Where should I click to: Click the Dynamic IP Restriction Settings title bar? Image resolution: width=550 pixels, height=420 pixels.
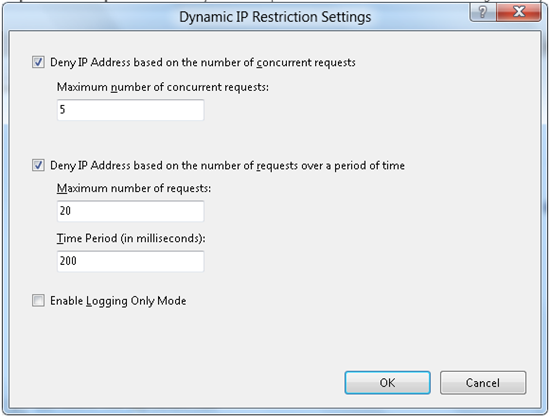click(275, 16)
